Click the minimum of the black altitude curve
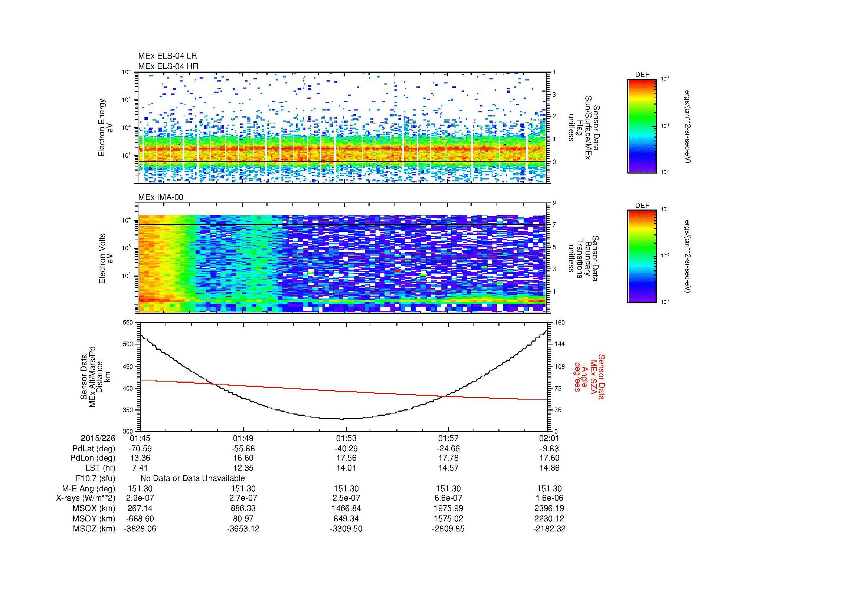The image size is (868, 613). pyautogui.click(x=341, y=418)
